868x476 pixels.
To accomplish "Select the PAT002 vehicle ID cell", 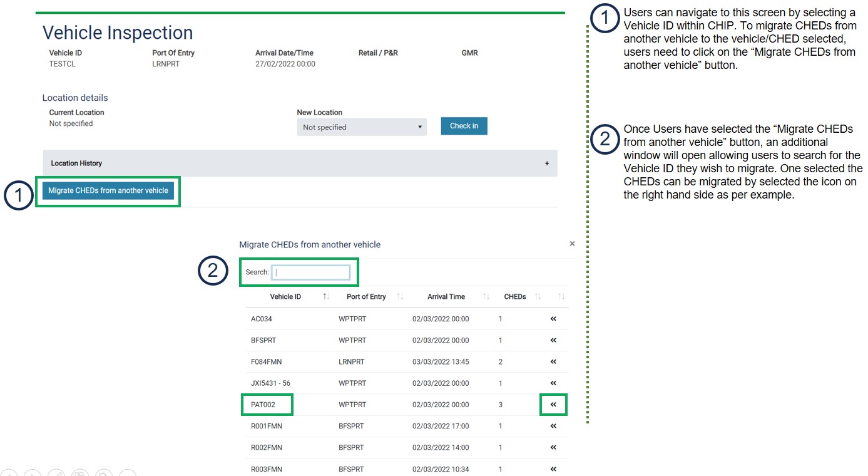I will pyautogui.click(x=263, y=405).
